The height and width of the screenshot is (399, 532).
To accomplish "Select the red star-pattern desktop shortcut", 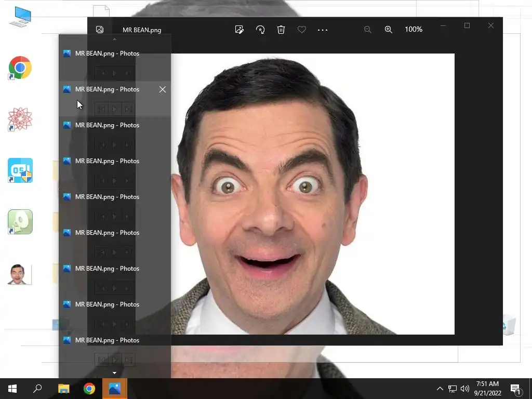I will 20,119.
